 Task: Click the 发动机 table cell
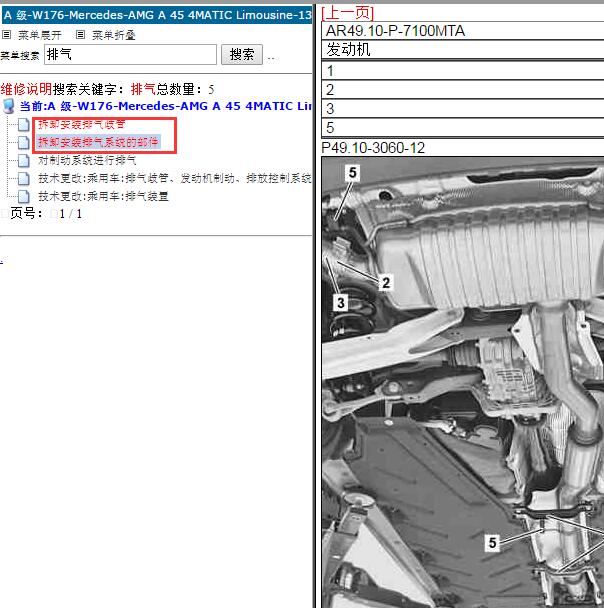462,50
